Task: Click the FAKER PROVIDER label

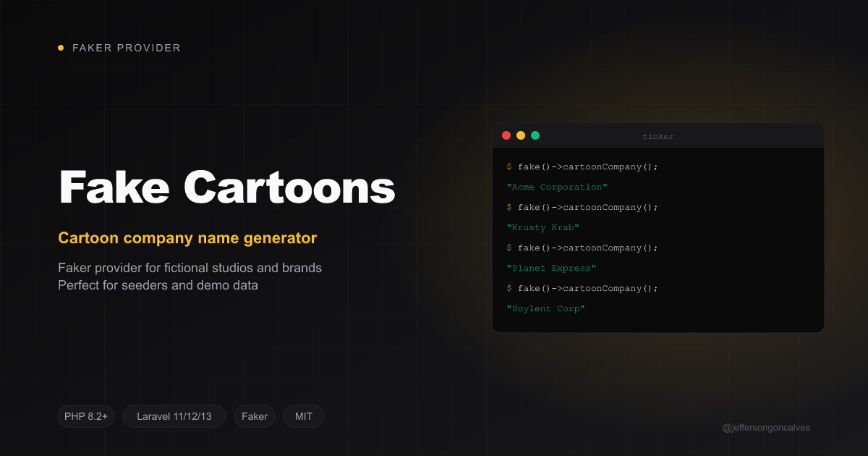Action: (127, 48)
